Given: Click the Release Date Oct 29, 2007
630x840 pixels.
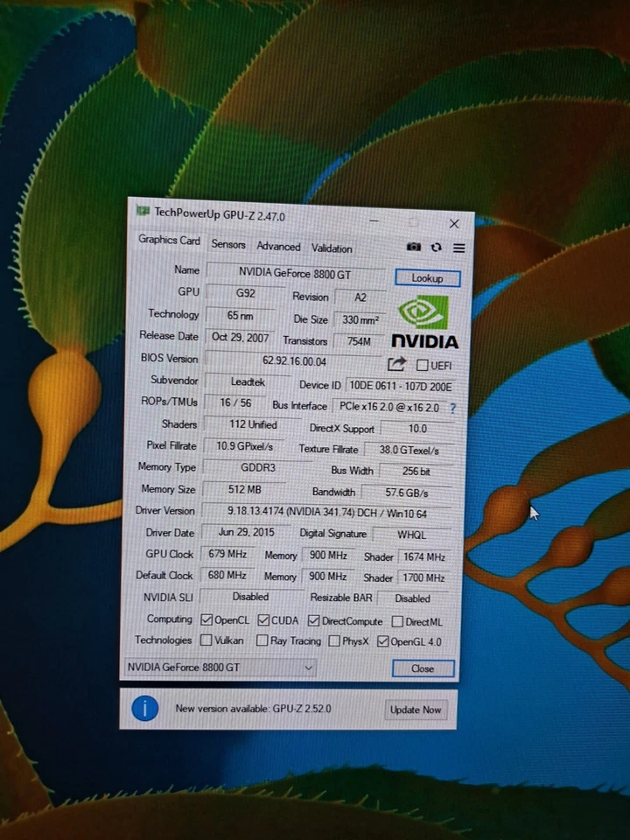Looking at the screenshot, I should tap(240, 337).
